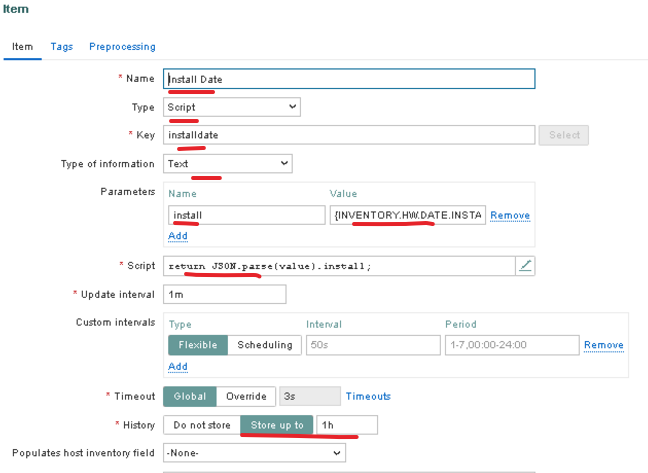Open Populates host inventory field dropdown
The width and height of the screenshot is (648, 473).
[254, 453]
